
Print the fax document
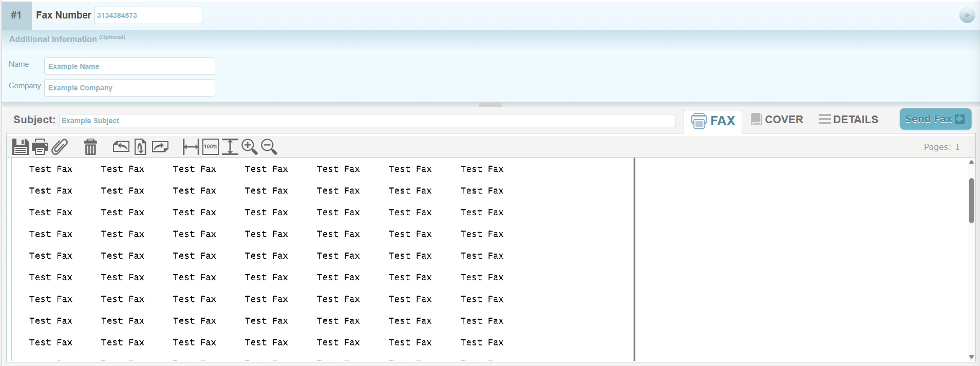pos(40,147)
